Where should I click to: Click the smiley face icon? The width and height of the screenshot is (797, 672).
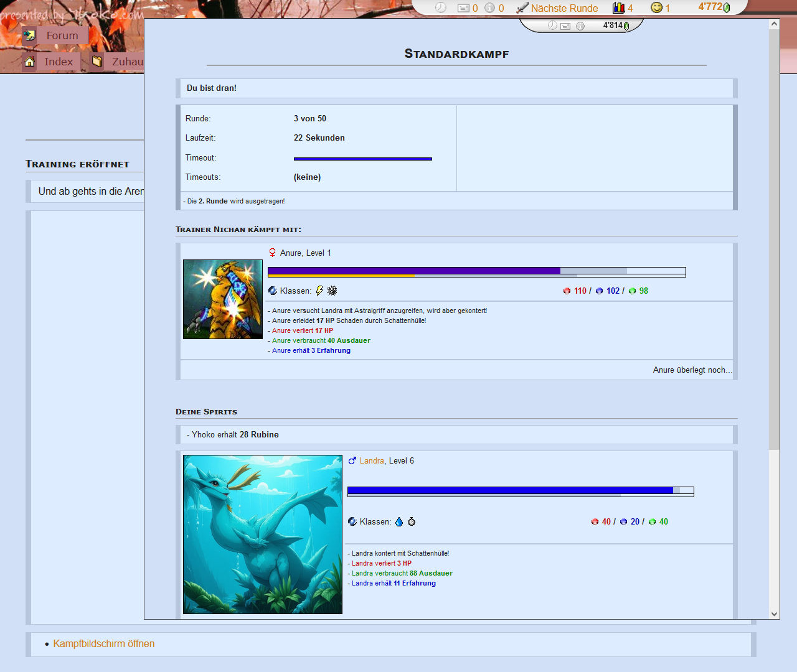point(656,7)
